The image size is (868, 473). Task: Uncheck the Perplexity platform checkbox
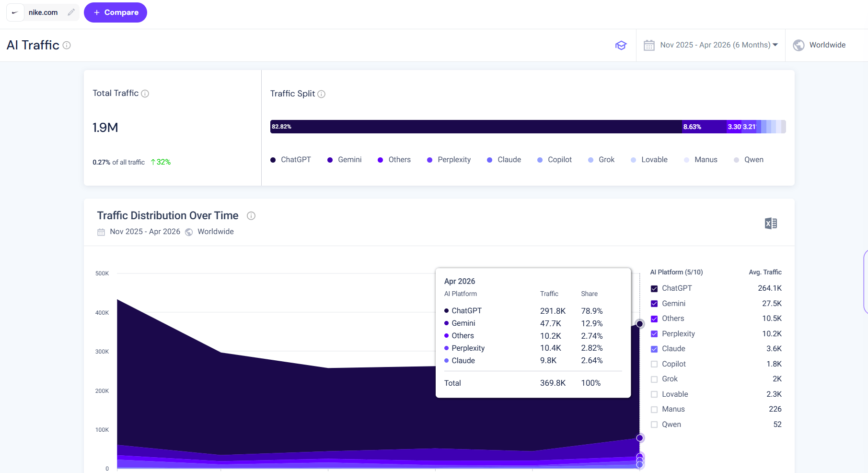click(654, 334)
